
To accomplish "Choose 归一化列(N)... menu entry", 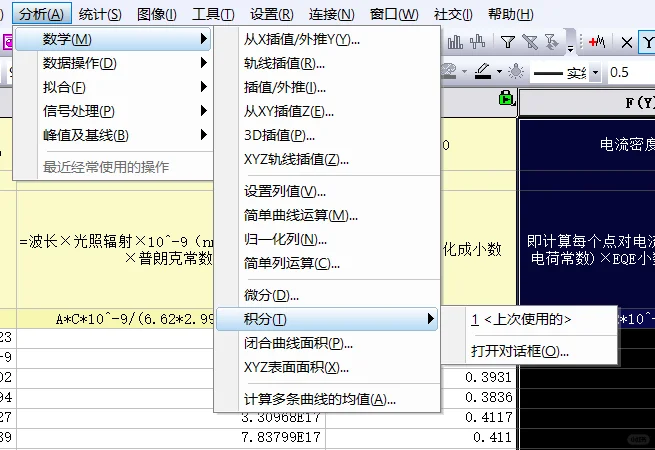I will (327, 239).
